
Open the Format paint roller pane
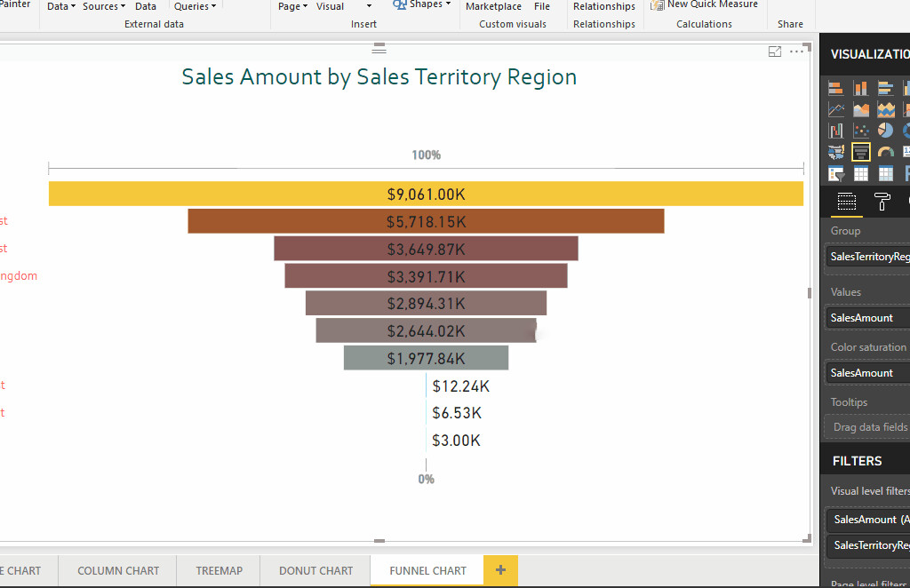(x=882, y=201)
